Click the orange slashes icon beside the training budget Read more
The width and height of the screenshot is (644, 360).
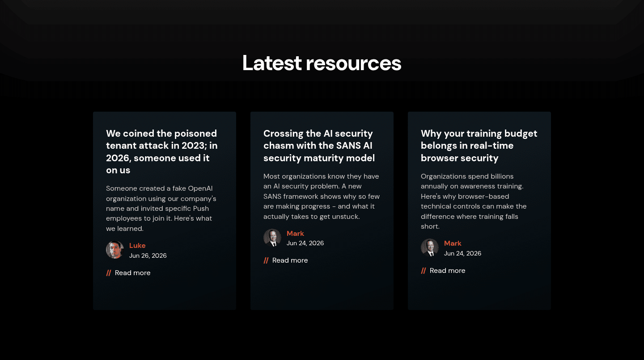[424, 271]
